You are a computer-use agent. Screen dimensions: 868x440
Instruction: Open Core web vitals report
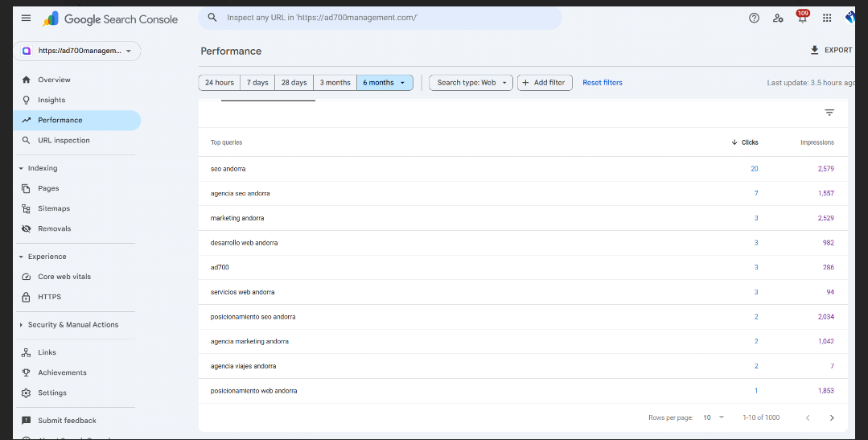[x=64, y=277]
